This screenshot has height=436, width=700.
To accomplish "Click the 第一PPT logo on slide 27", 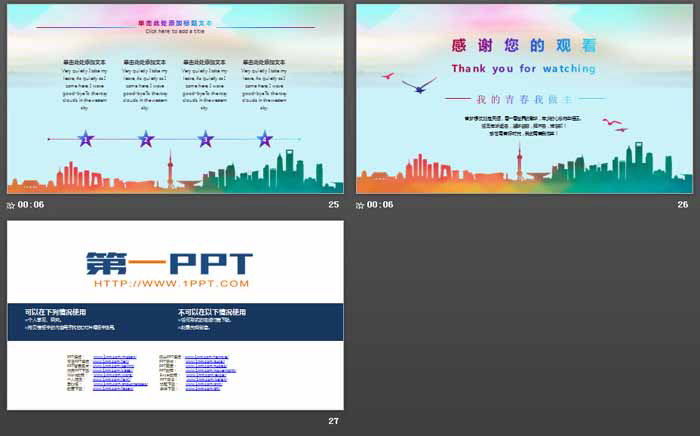I will 169,263.
